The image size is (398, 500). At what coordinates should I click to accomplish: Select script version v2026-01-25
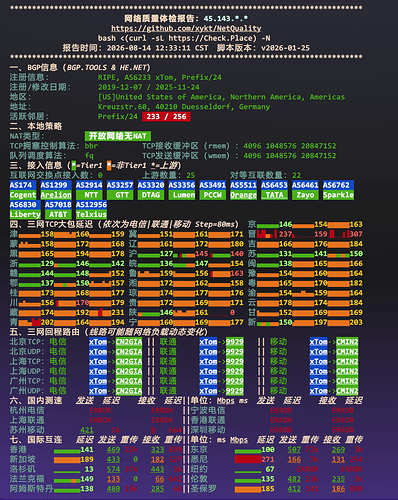[263, 48]
